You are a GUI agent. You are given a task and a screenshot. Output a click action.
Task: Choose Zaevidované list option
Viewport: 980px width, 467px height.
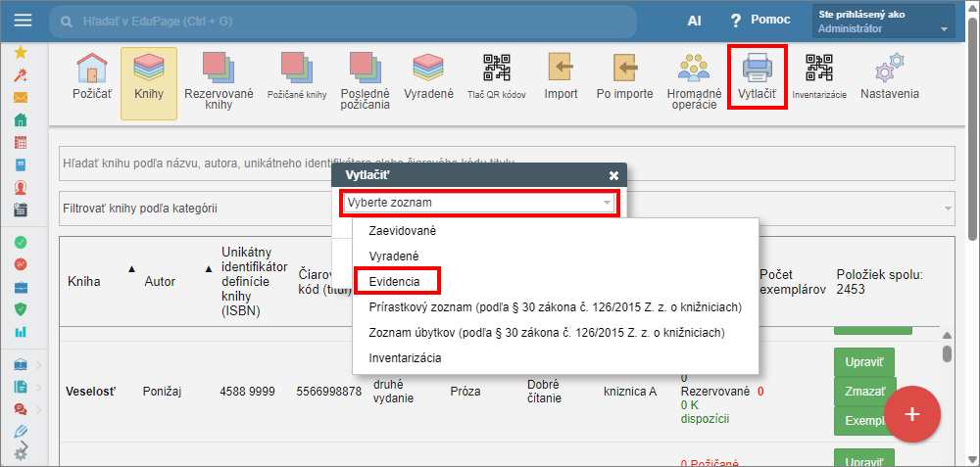(x=402, y=230)
